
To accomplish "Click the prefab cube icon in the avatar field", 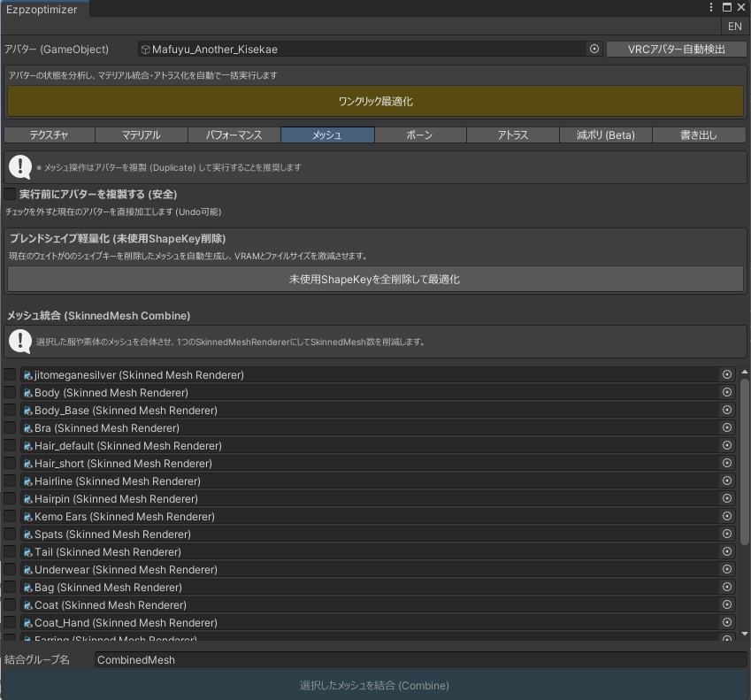I will [142, 50].
